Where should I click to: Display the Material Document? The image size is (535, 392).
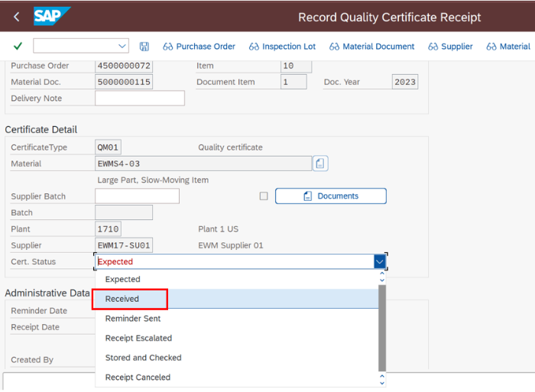point(371,47)
